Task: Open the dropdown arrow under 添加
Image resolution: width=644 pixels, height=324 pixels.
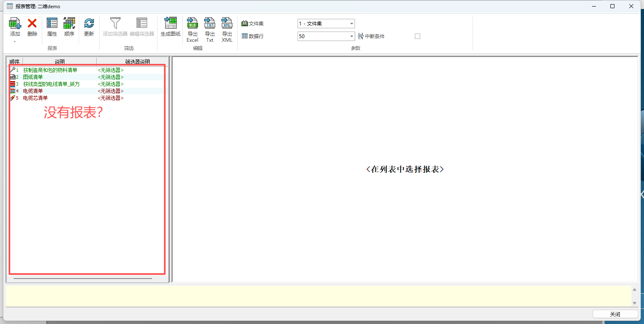Action: point(15,42)
